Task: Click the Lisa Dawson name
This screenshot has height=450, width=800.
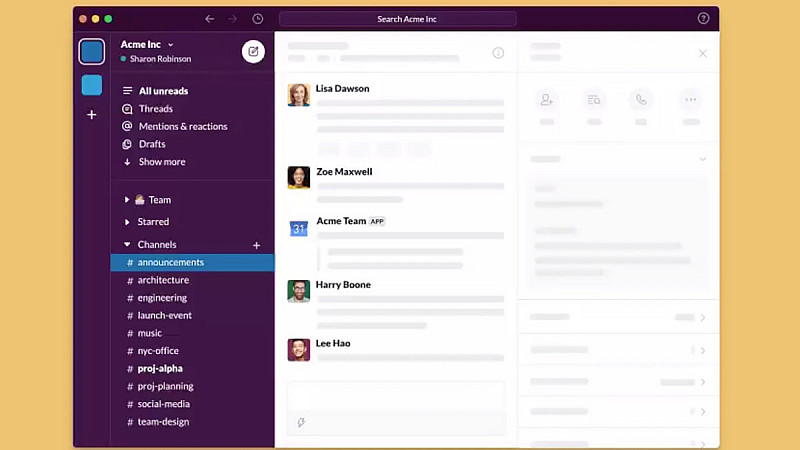Action: [x=342, y=89]
